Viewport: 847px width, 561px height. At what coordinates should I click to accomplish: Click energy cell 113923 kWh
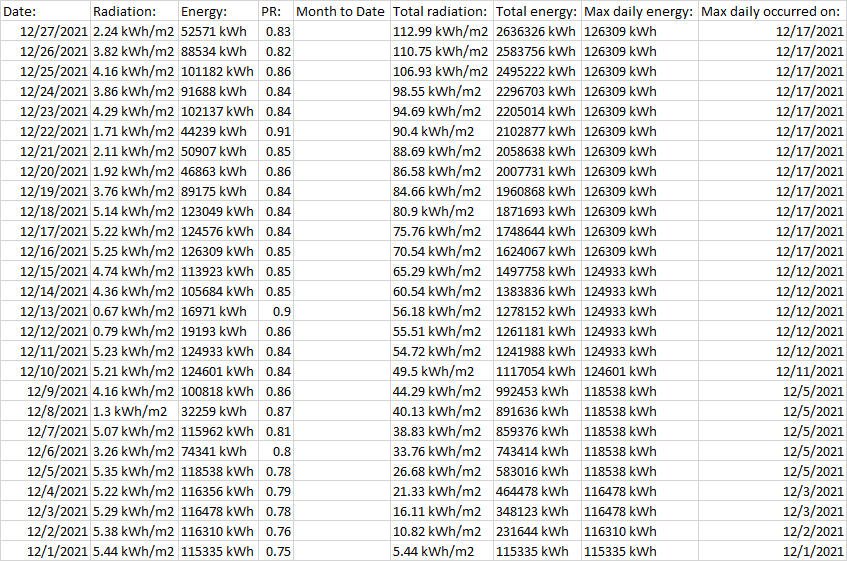click(218, 271)
